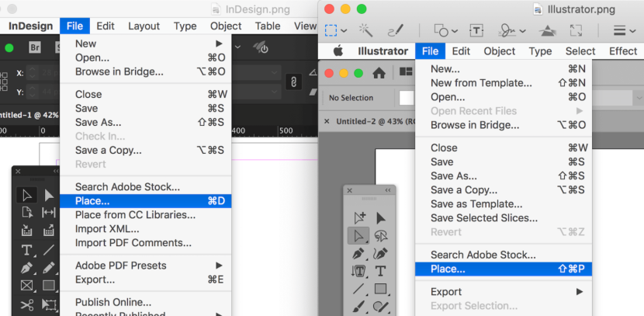
Task: Choose Save as Template... in Illustrator
Action: tap(504, 204)
